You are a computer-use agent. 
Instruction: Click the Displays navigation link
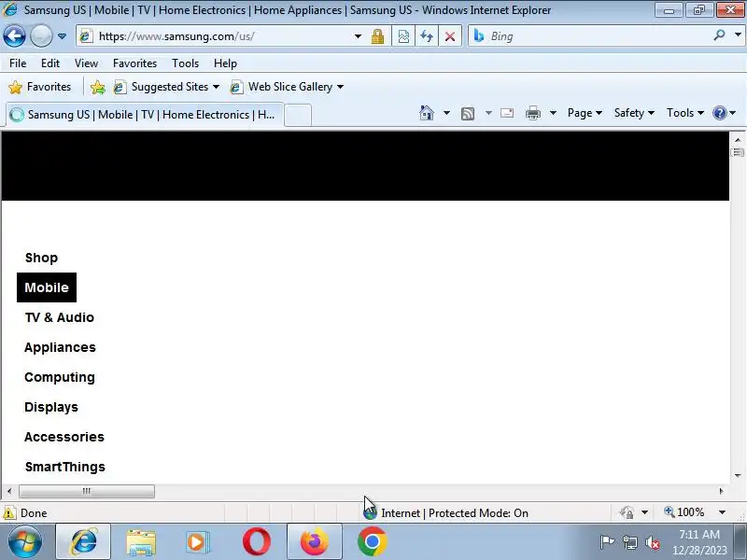(51, 407)
